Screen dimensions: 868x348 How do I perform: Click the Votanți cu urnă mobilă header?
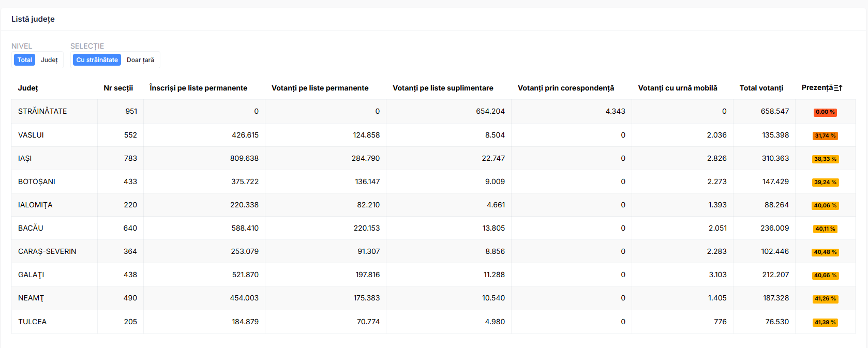pyautogui.click(x=678, y=88)
